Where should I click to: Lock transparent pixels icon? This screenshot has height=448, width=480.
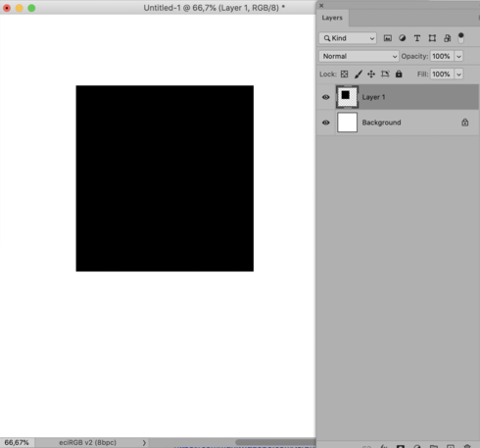[344, 75]
